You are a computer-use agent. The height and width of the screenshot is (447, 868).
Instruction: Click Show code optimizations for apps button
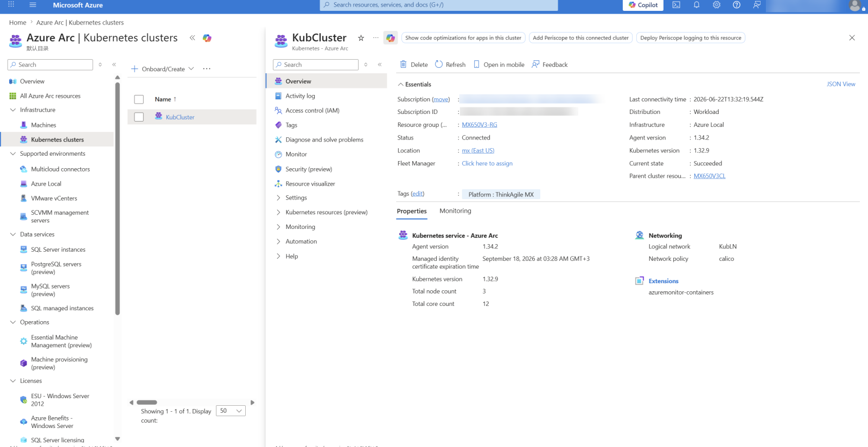click(x=463, y=38)
